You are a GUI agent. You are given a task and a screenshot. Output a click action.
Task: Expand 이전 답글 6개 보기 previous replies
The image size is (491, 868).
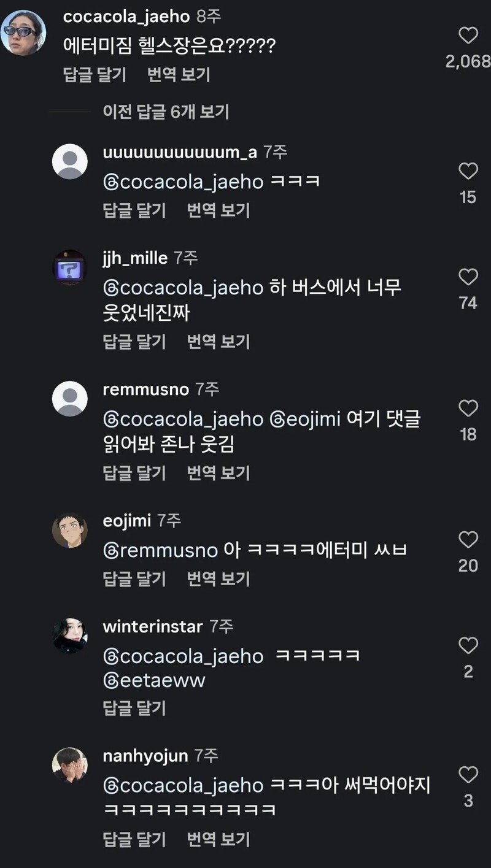click(x=166, y=112)
